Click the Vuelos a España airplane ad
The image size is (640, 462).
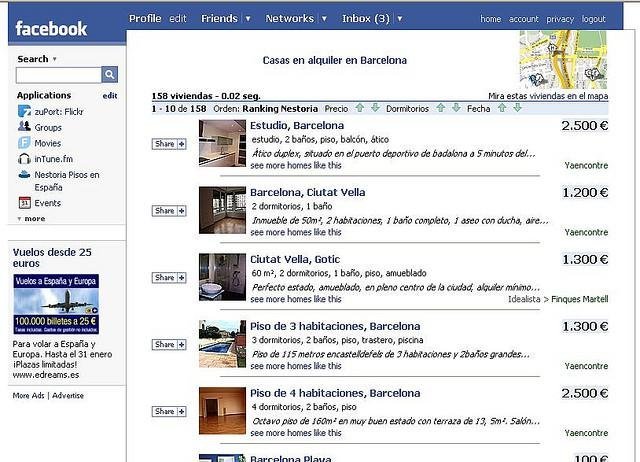(56, 304)
